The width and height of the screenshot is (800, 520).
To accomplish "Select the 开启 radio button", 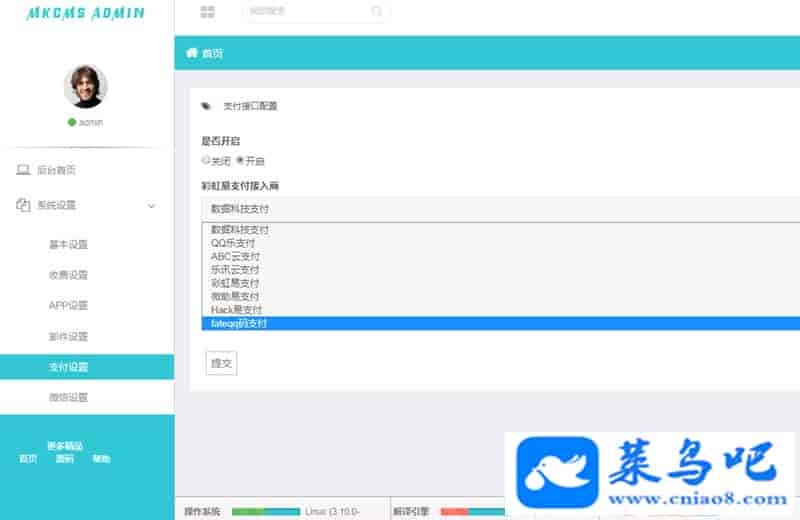I will click(x=240, y=160).
